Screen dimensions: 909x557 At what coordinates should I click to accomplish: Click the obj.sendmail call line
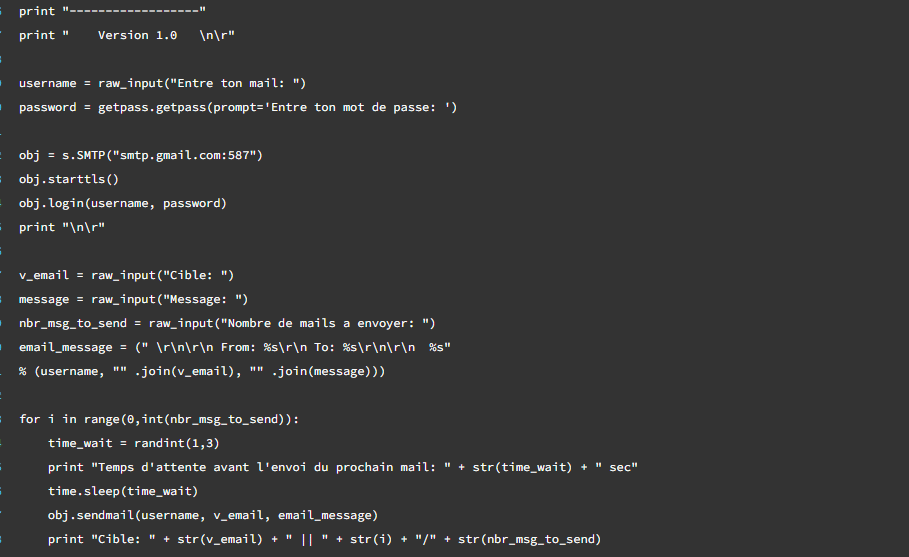[212, 515]
